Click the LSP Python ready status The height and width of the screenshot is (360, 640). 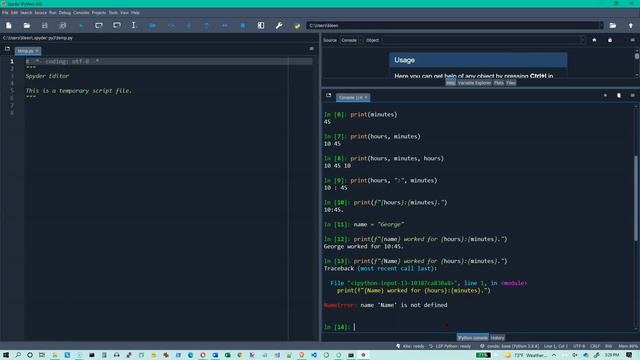tap(449, 346)
